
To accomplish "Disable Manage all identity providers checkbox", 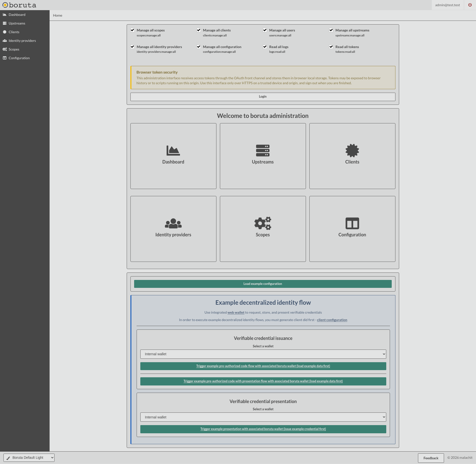I will pyautogui.click(x=132, y=47).
